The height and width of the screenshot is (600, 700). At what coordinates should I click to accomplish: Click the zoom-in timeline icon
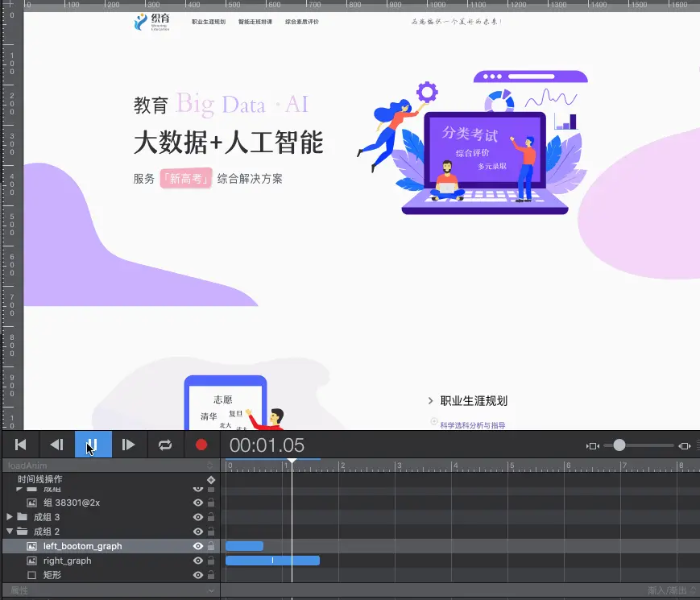pos(685,446)
